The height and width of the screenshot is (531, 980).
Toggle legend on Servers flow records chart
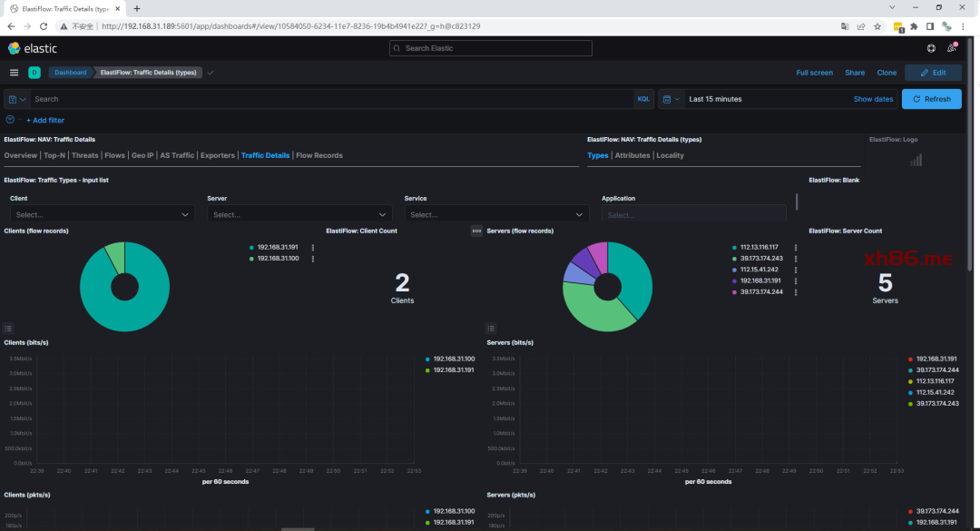(x=491, y=328)
